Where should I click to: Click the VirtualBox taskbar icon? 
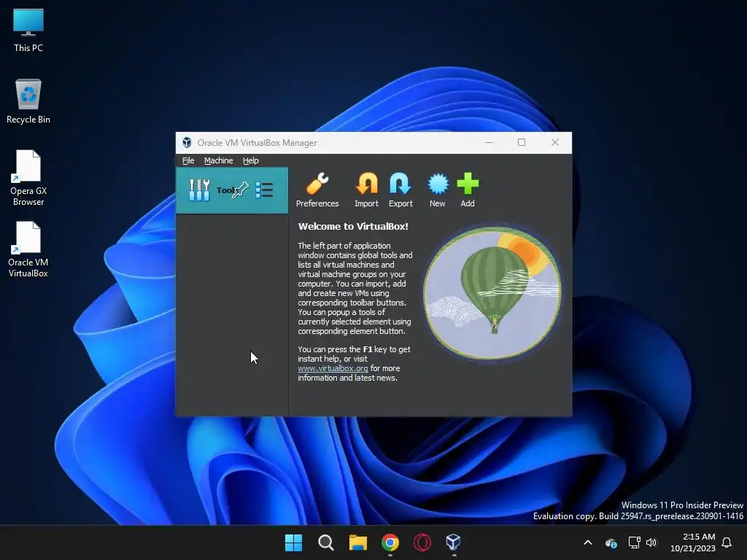453,542
